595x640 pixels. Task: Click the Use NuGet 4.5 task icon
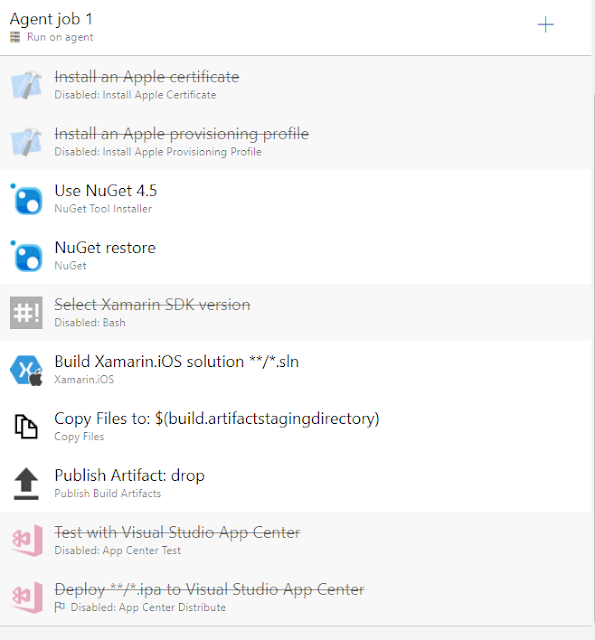point(26,199)
